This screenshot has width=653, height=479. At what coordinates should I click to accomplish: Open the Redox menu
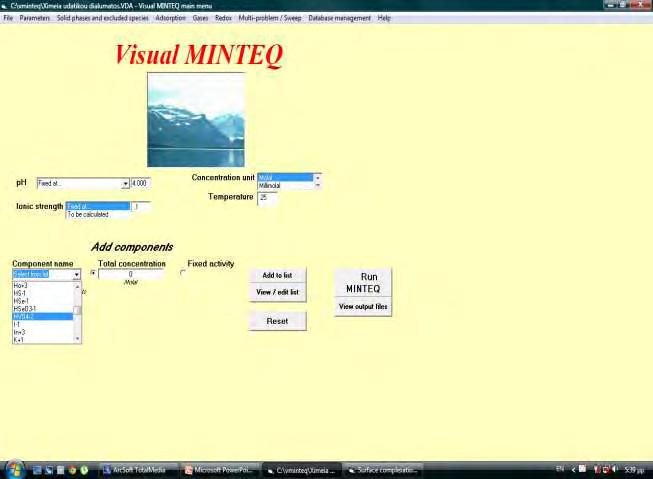coord(223,18)
